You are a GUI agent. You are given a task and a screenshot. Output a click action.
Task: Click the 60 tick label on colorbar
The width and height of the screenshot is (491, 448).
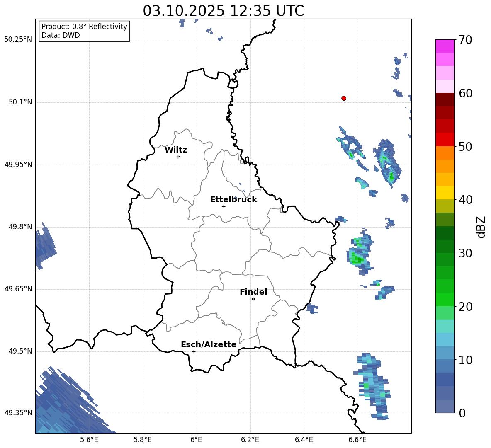click(x=466, y=93)
